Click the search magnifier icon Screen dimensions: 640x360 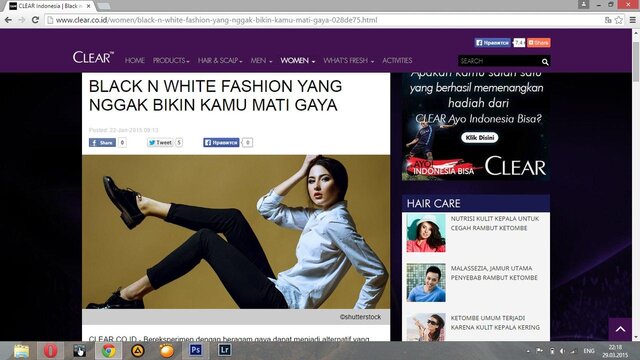(x=545, y=62)
